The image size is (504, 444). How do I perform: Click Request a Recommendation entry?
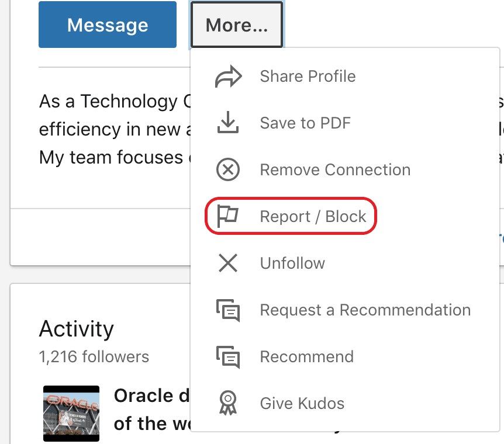tap(364, 310)
